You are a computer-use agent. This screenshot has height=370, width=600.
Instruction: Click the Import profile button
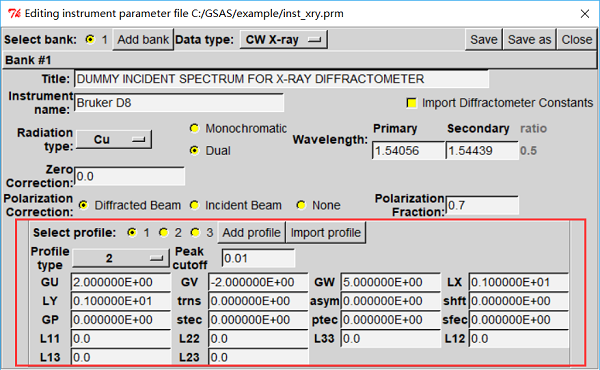click(326, 233)
